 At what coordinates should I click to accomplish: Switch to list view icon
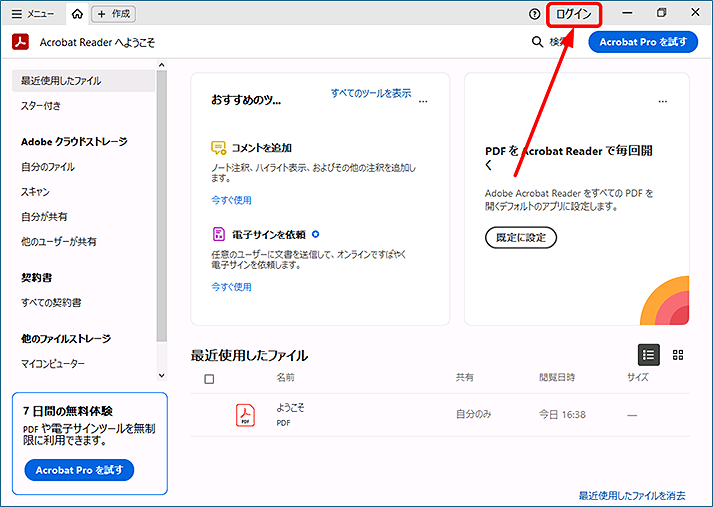649,355
